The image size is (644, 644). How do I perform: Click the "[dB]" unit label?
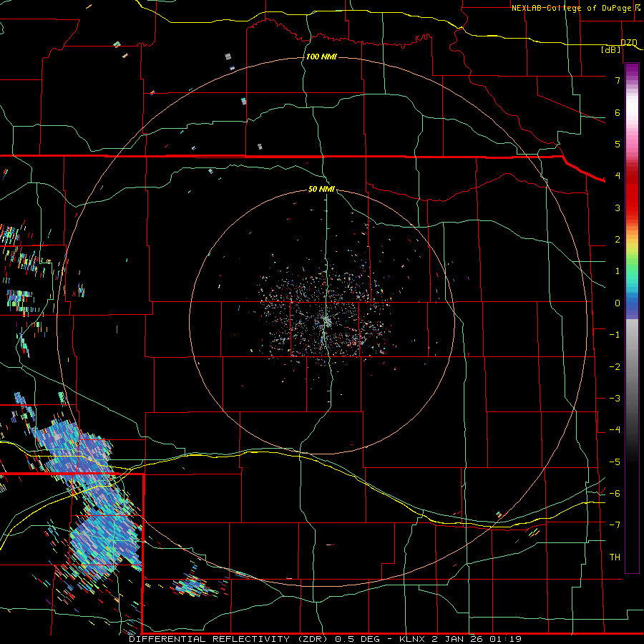click(611, 49)
